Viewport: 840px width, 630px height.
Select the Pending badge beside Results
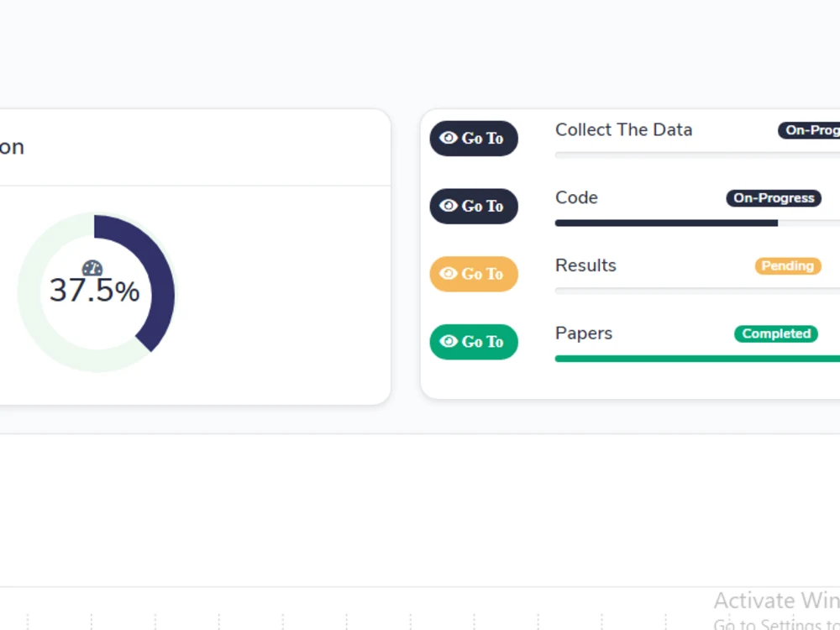pos(788,266)
